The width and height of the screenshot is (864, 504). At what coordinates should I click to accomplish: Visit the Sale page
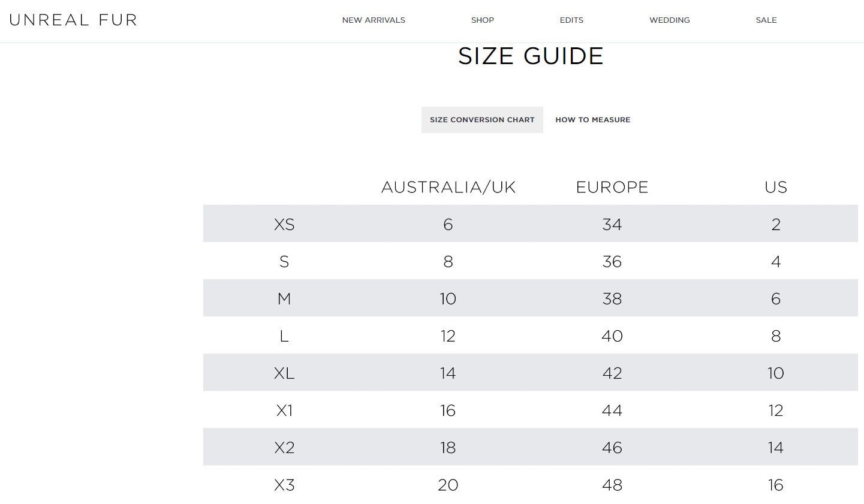766,20
